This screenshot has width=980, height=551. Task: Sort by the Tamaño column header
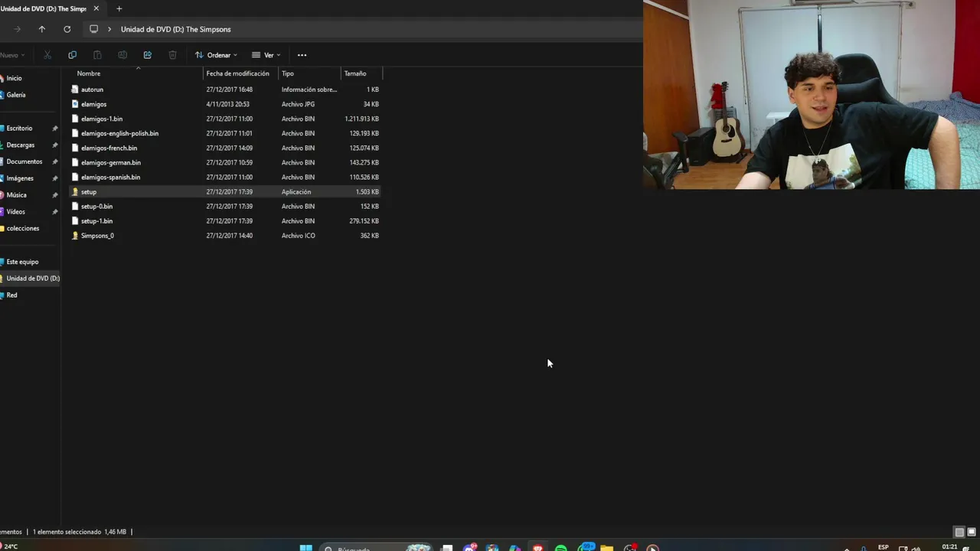pyautogui.click(x=355, y=73)
